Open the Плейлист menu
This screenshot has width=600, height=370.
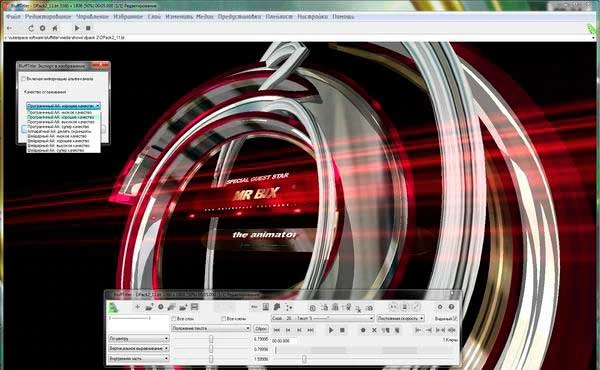coord(279,16)
